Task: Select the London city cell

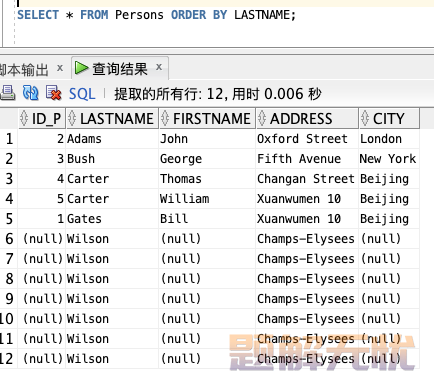Action: [389, 139]
